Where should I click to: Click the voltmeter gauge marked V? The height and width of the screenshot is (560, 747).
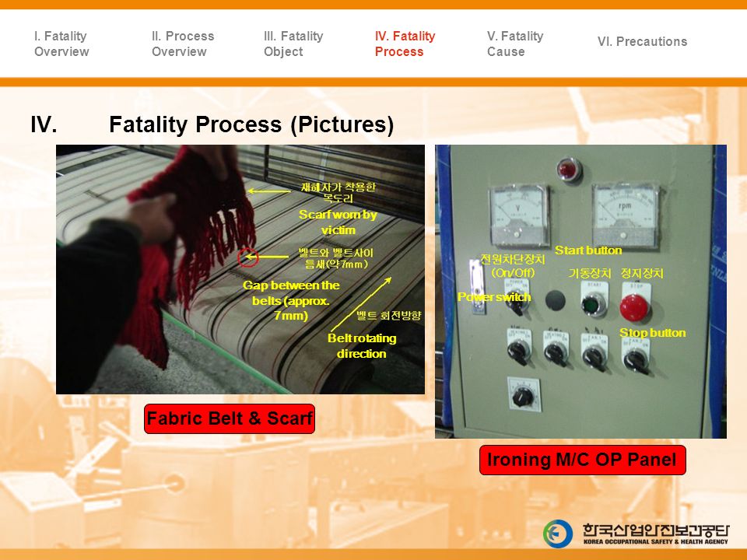(519, 214)
